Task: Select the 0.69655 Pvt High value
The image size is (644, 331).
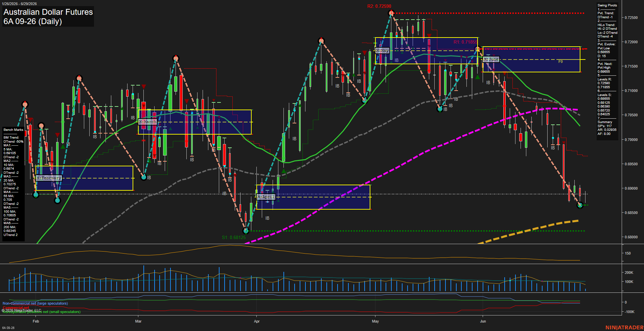Action: click(x=604, y=72)
